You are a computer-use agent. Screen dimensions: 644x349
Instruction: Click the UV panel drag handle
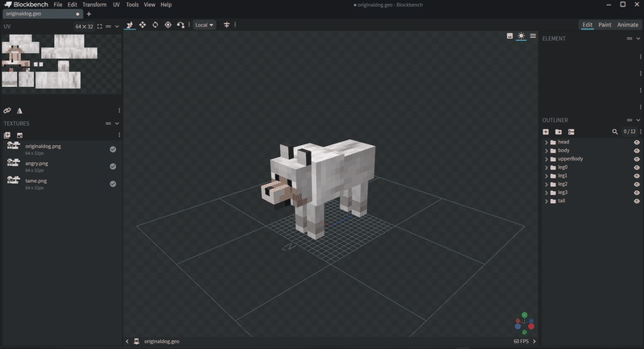[109, 27]
